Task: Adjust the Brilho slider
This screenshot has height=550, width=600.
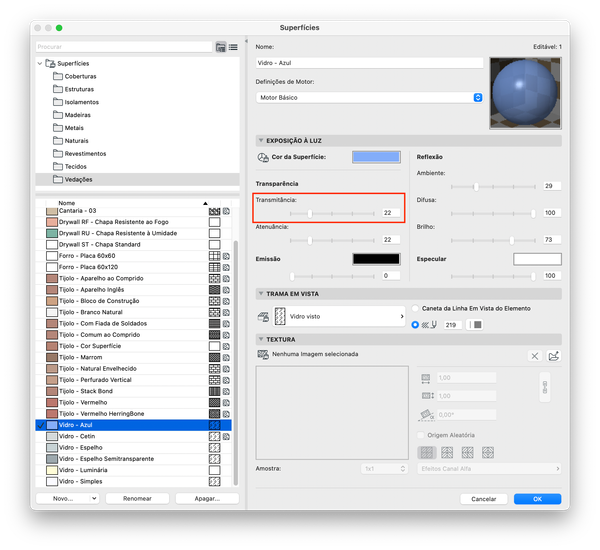Action: point(512,240)
